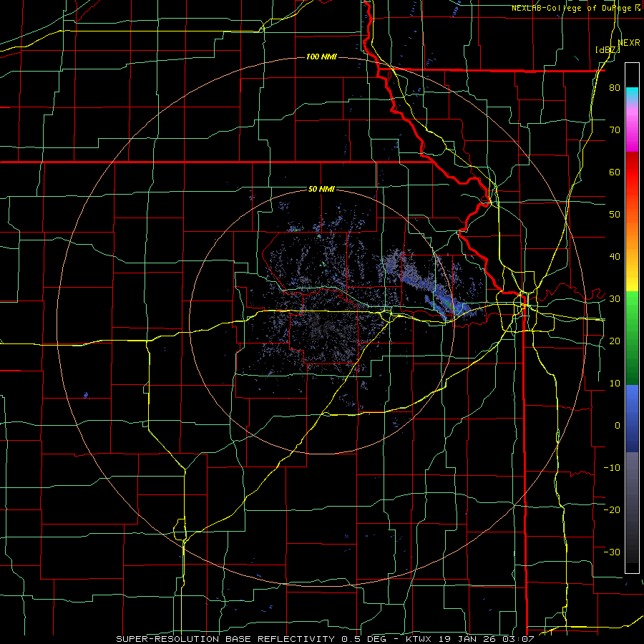Click the -30 value on dBZ scale

pyautogui.click(x=612, y=552)
